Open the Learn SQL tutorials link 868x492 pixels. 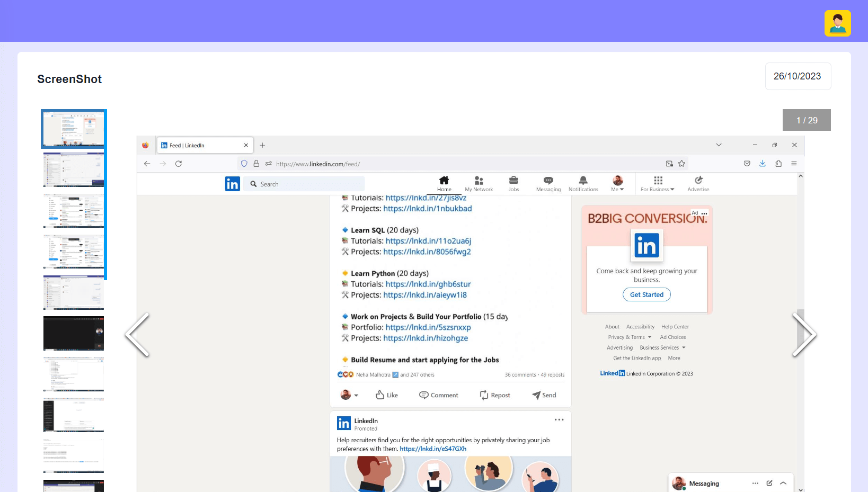tap(428, 241)
